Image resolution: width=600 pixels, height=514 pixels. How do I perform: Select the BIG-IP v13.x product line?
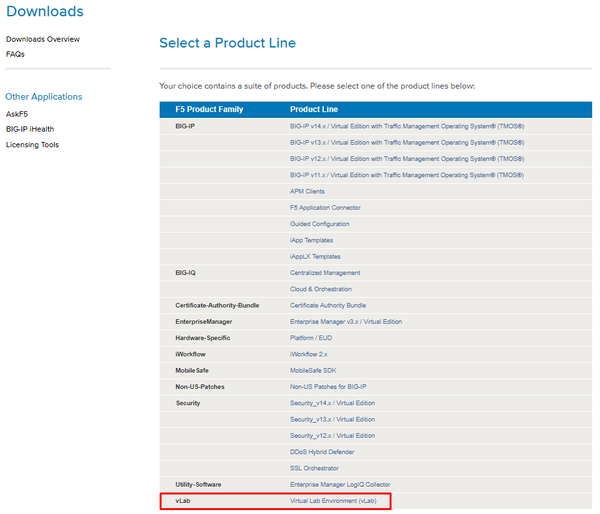[407, 143]
